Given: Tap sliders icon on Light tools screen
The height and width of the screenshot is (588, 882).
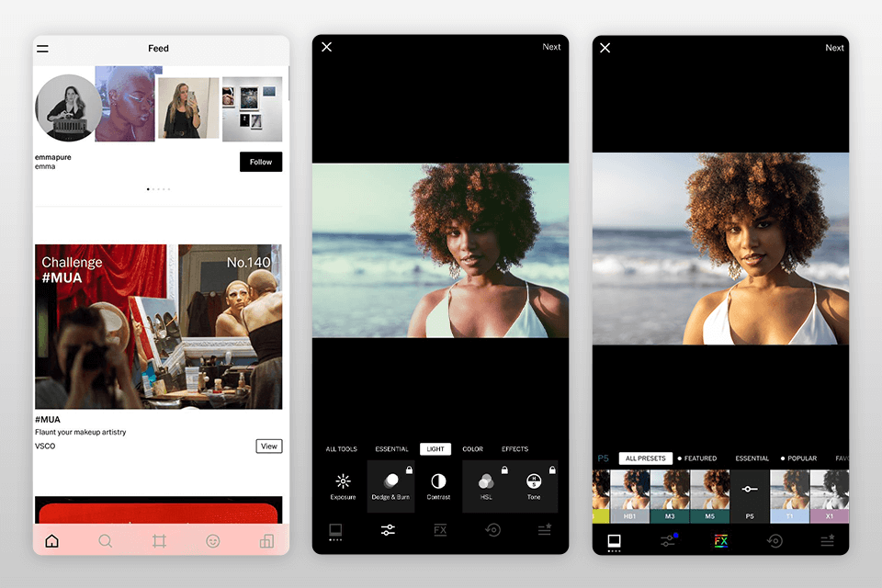Looking at the screenshot, I should click(388, 530).
